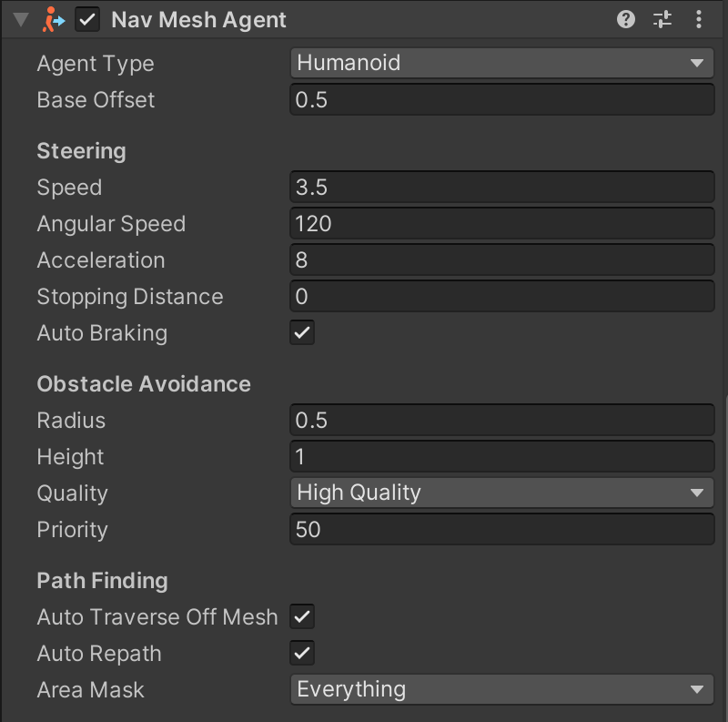728x722 pixels.
Task: Click the Height label
Action: [x=70, y=457]
